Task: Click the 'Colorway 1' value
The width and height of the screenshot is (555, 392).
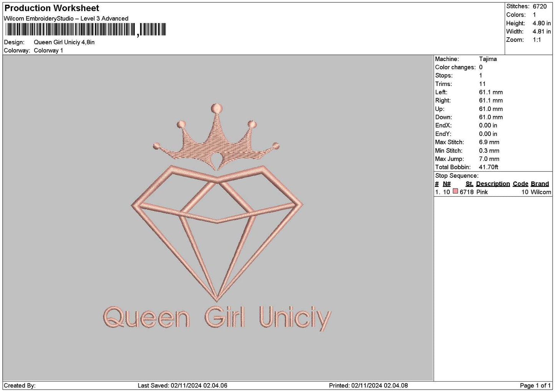Action: pyautogui.click(x=48, y=51)
